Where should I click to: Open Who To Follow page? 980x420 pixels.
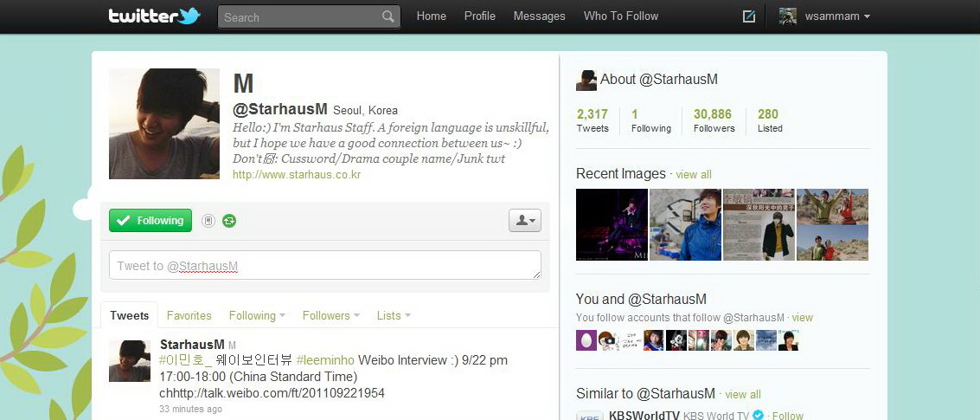(621, 16)
